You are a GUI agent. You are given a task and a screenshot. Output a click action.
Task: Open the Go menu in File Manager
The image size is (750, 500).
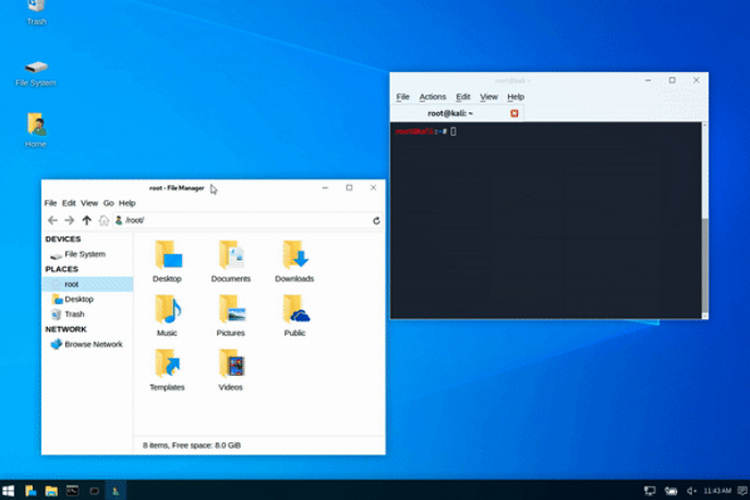pos(108,203)
